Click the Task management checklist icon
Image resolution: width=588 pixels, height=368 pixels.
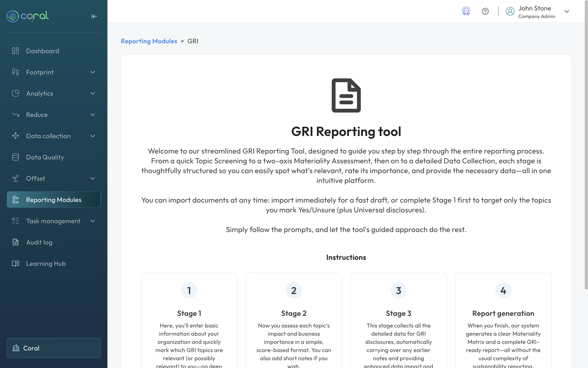click(16, 221)
